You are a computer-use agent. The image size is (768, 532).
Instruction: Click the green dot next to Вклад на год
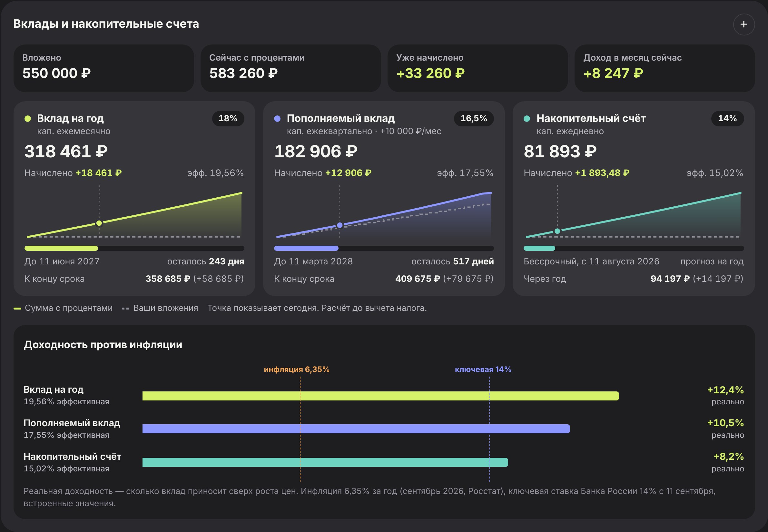(x=28, y=119)
